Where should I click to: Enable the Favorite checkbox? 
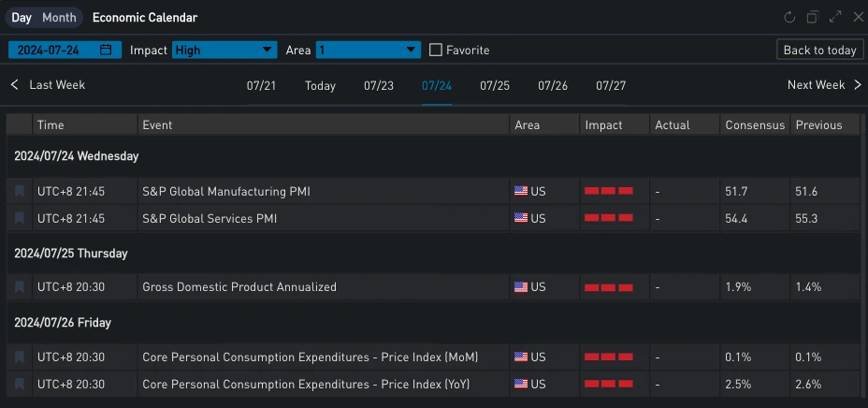[x=436, y=50]
